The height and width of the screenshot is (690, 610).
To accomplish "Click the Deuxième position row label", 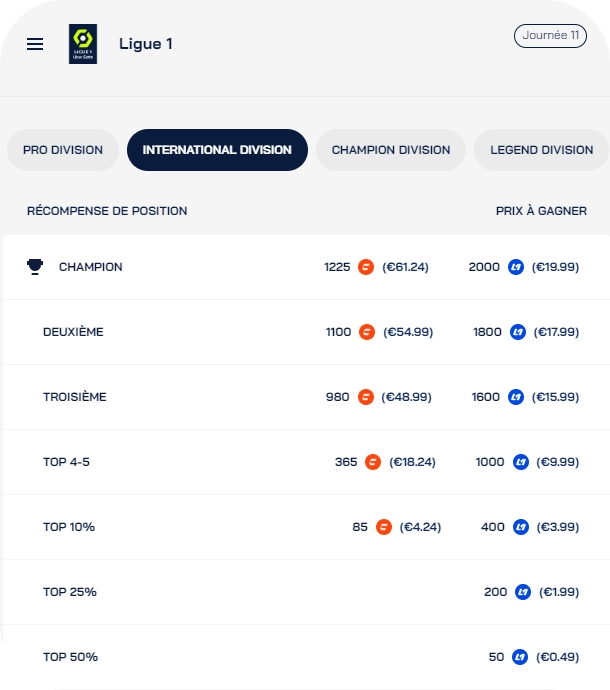I will pos(73,332).
